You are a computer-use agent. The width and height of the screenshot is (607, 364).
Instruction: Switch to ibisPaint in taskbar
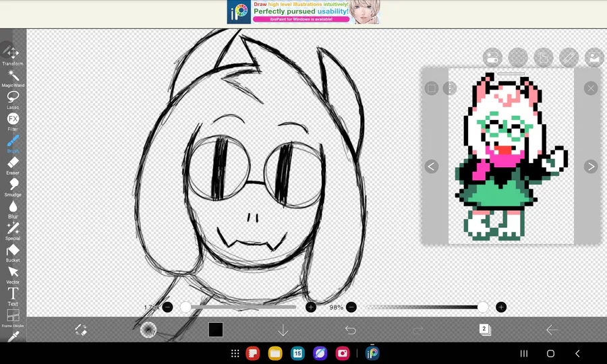(x=372, y=353)
